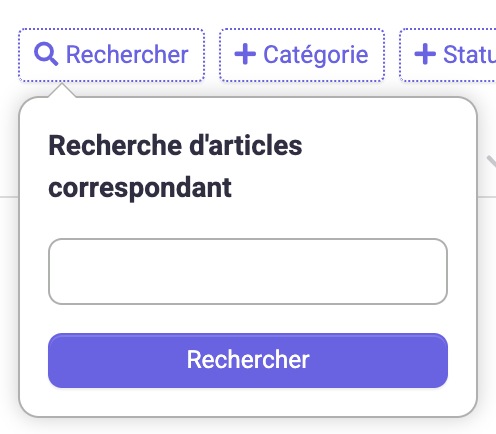Focus the empty article search text field
Image resolution: width=496 pixels, height=434 pixels.
[x=248, y=271]
